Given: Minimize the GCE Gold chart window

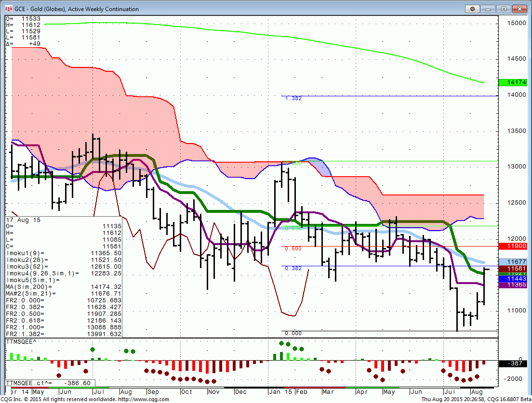Looking at the screenshot, I should pos(488,9).
